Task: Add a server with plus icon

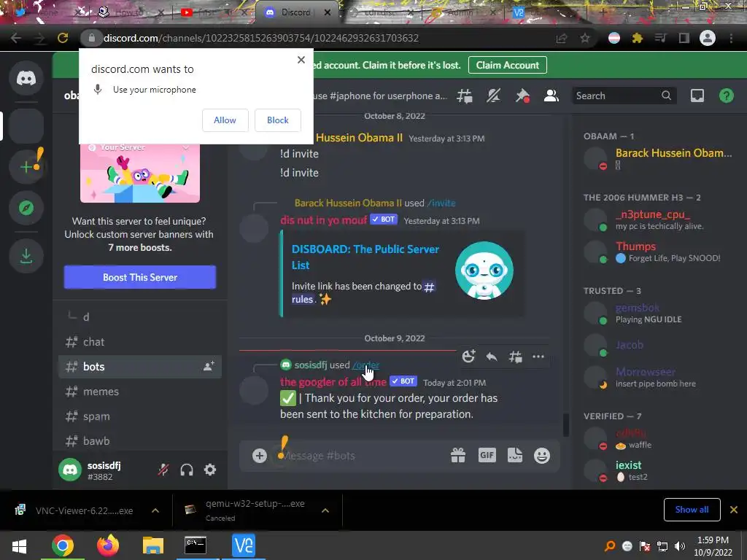Action: [27, 167]
